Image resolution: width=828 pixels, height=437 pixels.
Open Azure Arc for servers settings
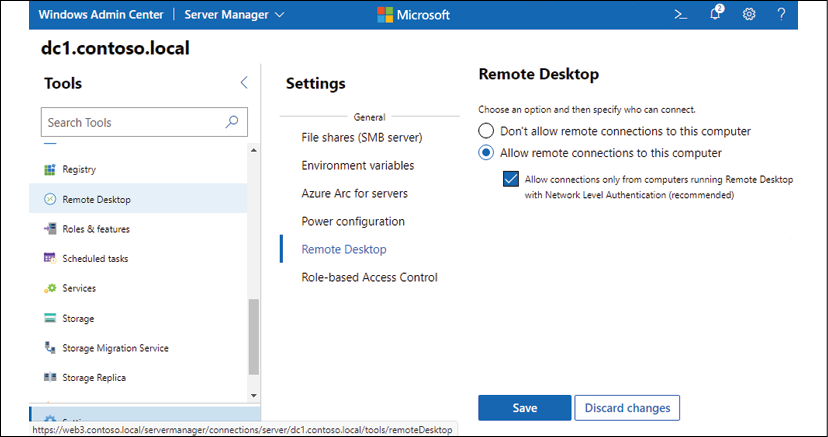[x=354, y=194]
